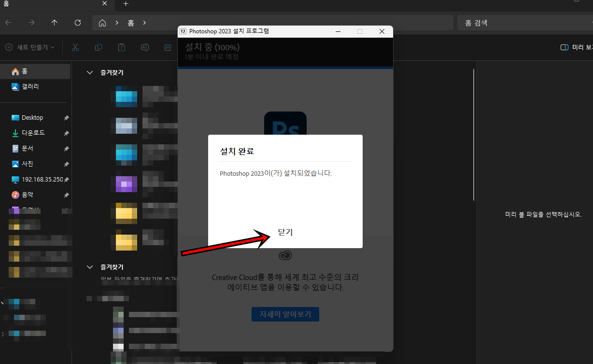Expand the chevron after 홈 in the address bar
This screenshot has width=593, height=364.
(144, 23)
